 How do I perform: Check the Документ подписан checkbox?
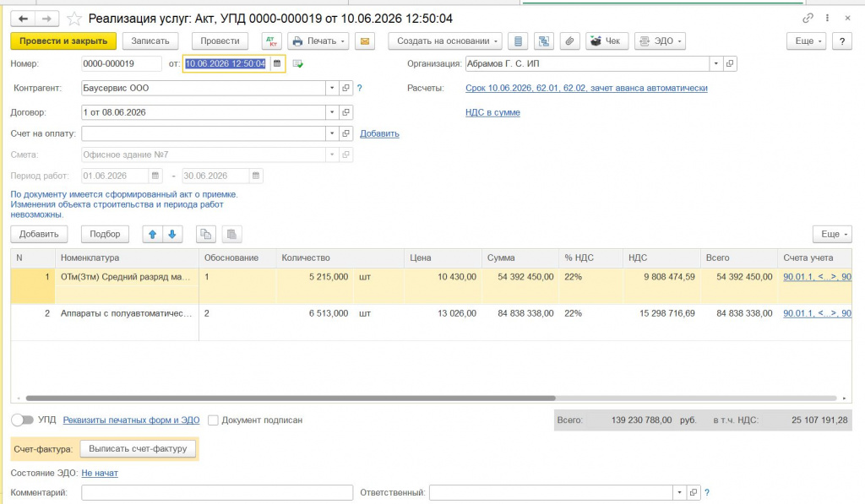click(213, 420)
